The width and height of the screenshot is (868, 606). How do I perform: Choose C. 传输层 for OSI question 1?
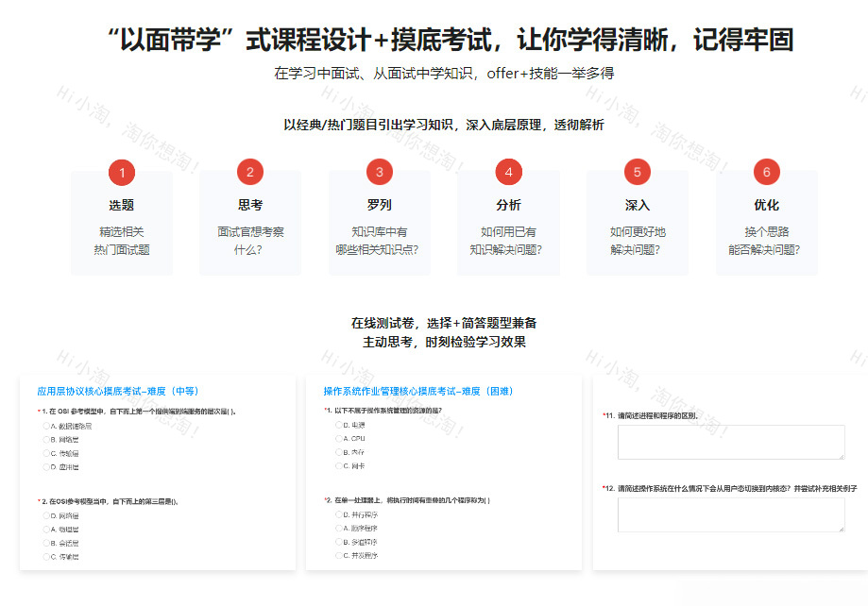click(x=46, y=453)
